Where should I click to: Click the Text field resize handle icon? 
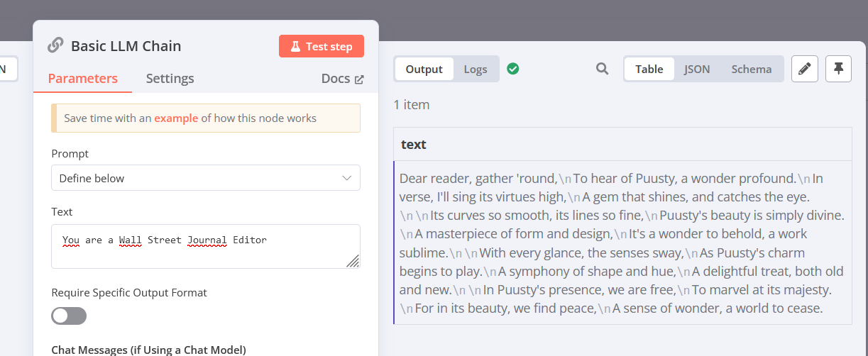[x=353, y=261]
